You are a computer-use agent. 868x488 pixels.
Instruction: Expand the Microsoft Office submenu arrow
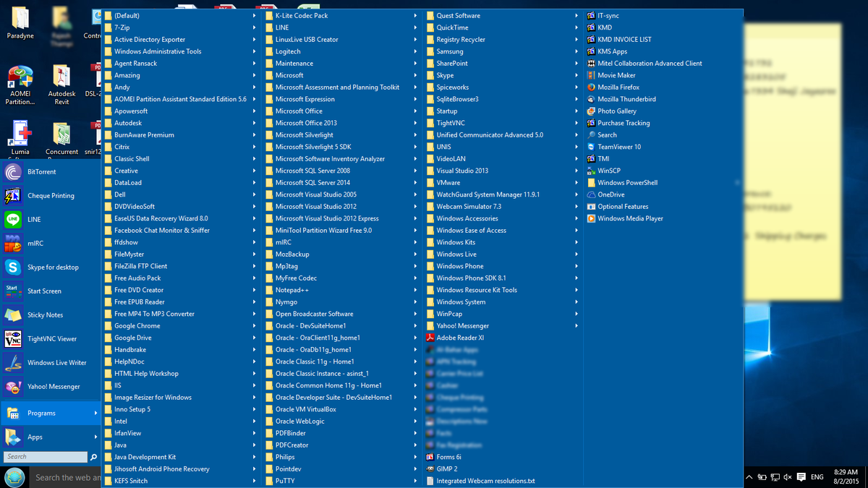pyautogui.click(x=414, y=111)
